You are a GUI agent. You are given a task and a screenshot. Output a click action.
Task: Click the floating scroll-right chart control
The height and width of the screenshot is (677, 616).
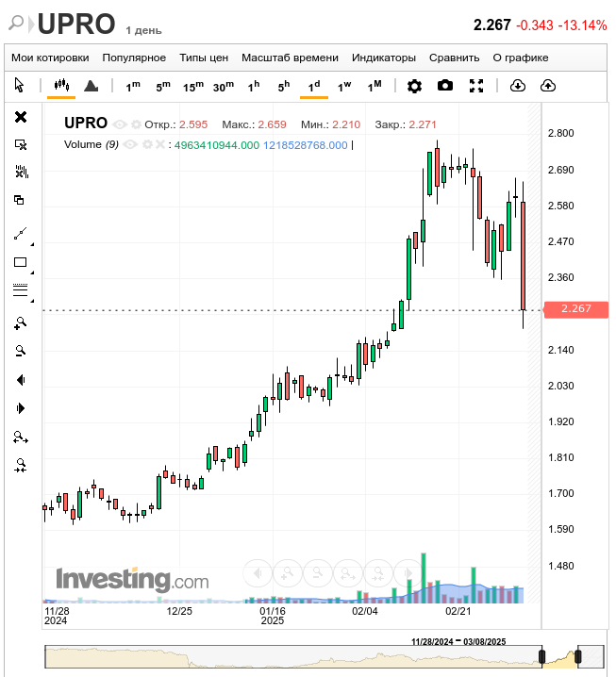pyautogui.click(x=408, y=573)
